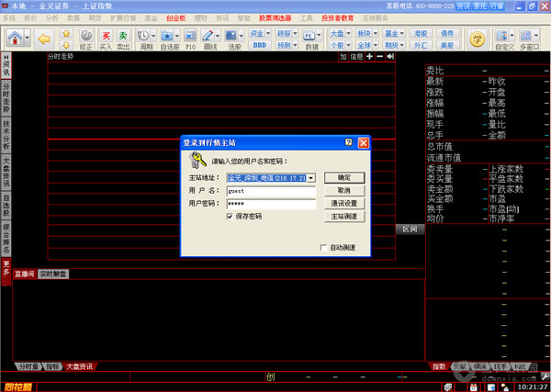Viewport: 551px width, 392px height.
Task: Open 通讯设置 in the login dialog
Action: click(x=344, y=204)
